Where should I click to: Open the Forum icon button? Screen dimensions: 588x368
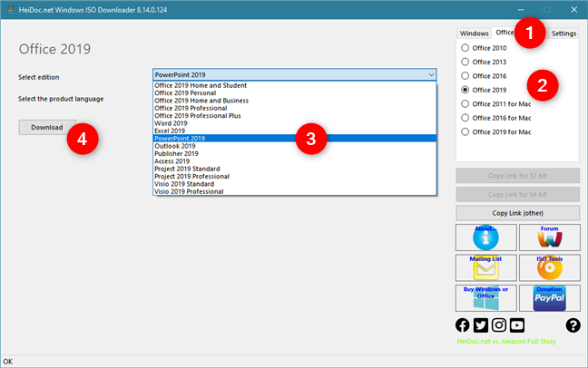pos(549,237)
